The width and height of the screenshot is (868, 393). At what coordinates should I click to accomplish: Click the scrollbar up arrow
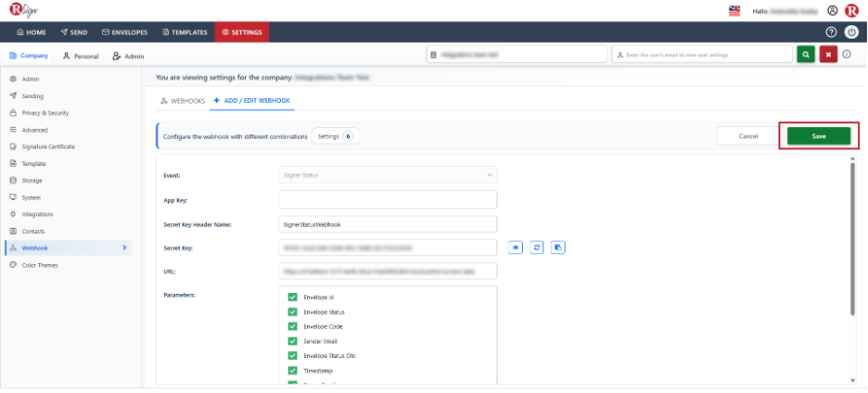(853, 158)
